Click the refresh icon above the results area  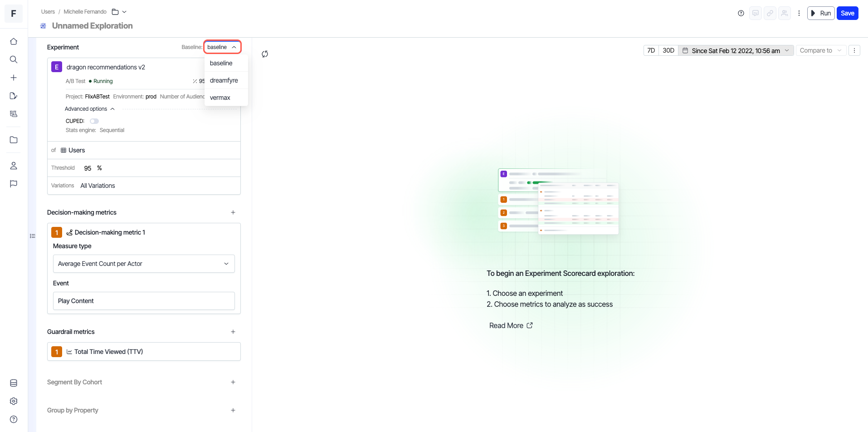pos(265,54)
